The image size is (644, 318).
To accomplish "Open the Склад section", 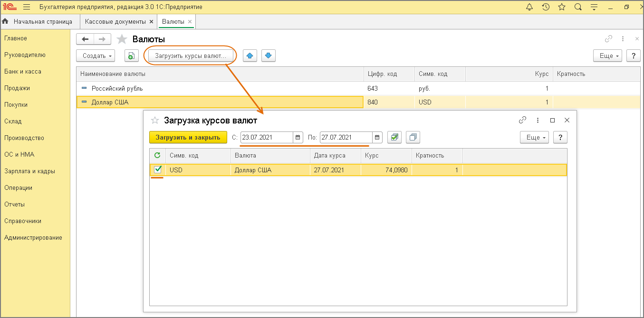I will tap(13, 121).
